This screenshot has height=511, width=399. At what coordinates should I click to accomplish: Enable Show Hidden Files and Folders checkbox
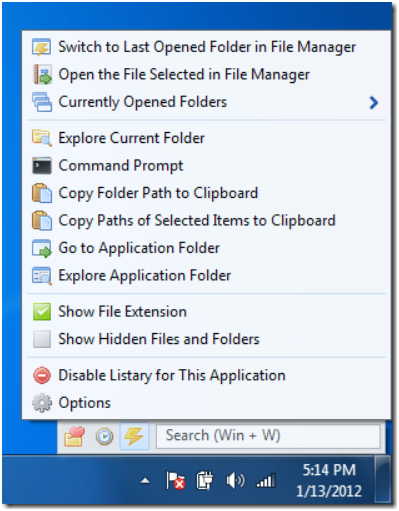click(42, 339)
